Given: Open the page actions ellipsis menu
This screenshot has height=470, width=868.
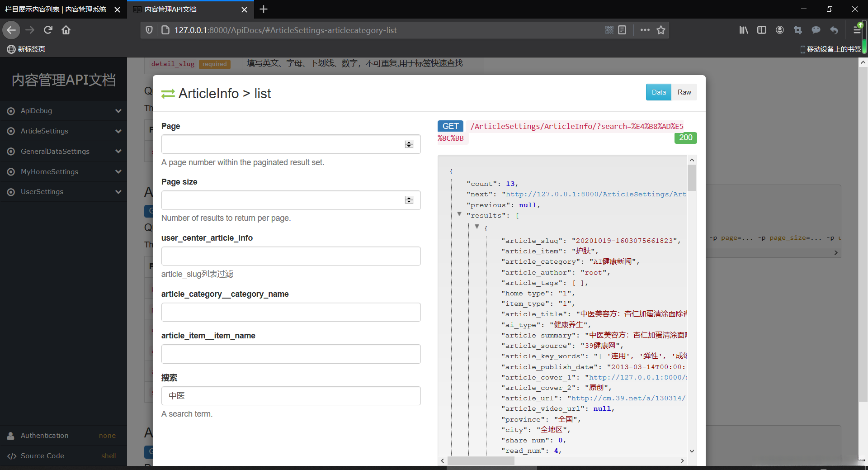Looking at the screenshot, I should click(x=645, y=30).
